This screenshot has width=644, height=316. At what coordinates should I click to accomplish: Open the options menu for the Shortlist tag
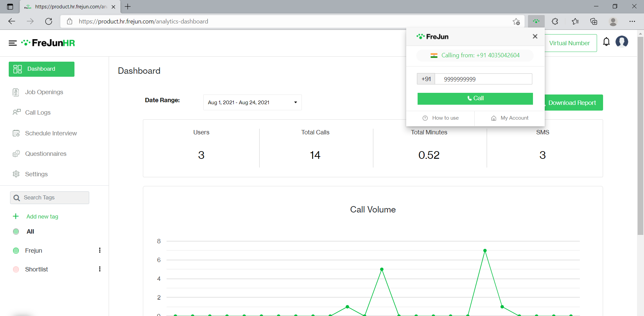coord(99,269)
